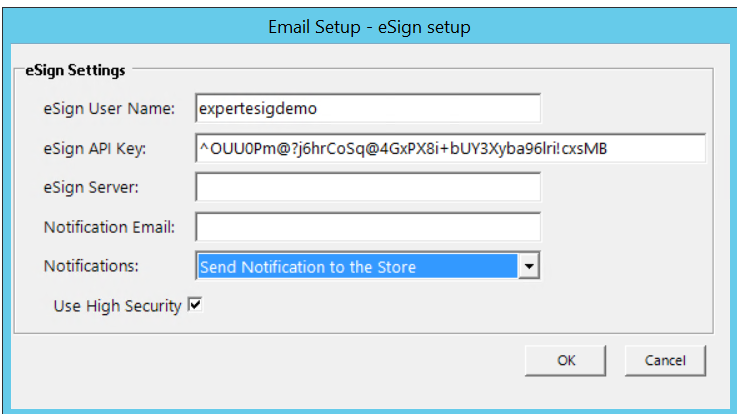Focus the eSign User Name field
Image resolution: width=739 pixels, height=416 pixels.
pos(368,108)
